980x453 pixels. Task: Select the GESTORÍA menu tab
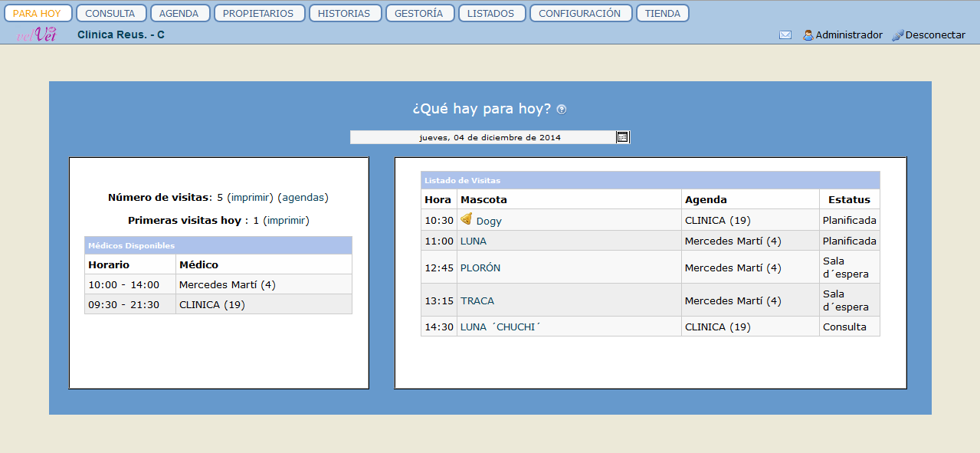pyautogui.click(x=419, y=14)
